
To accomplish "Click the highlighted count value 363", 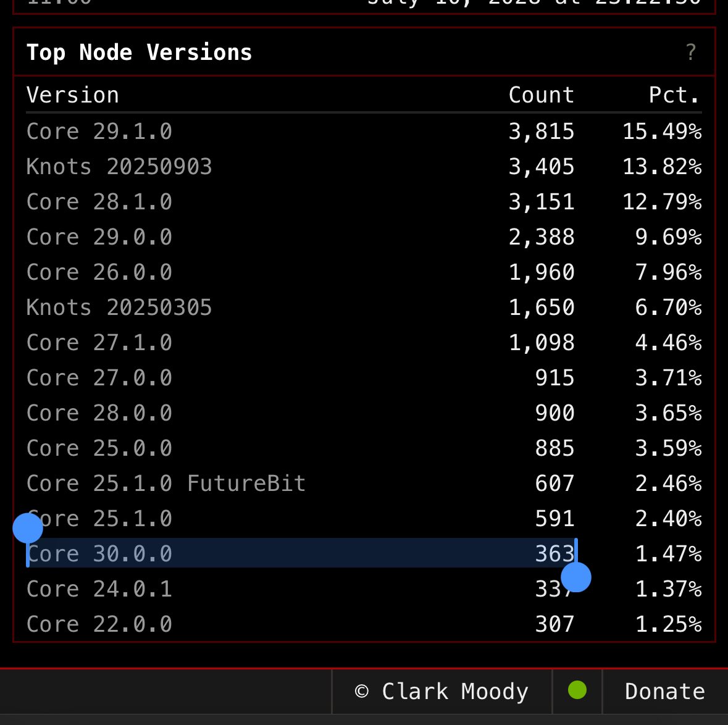I will tap(555, 554).
